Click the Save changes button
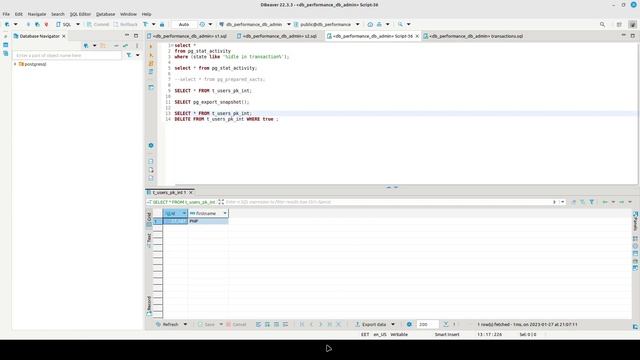The width and height of the screenshot is (640, 360). coord(207,324)
